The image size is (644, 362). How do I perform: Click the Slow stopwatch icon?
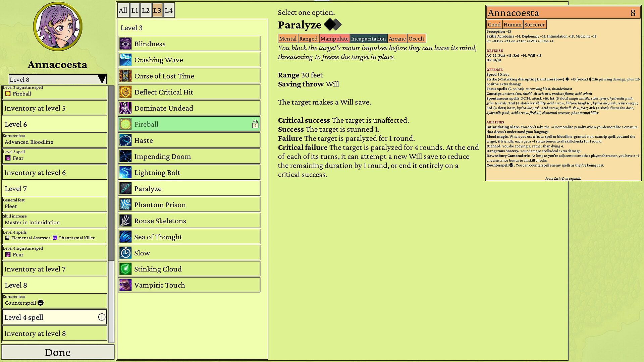click(x=125, y=253)
